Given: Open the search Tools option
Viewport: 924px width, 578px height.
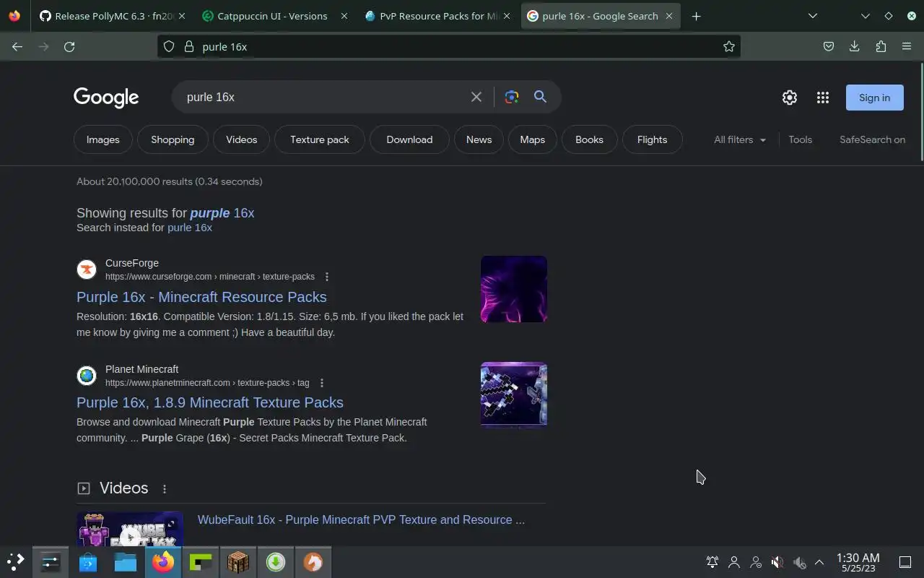Looking at the screenshot, I should tap(800, 139).
